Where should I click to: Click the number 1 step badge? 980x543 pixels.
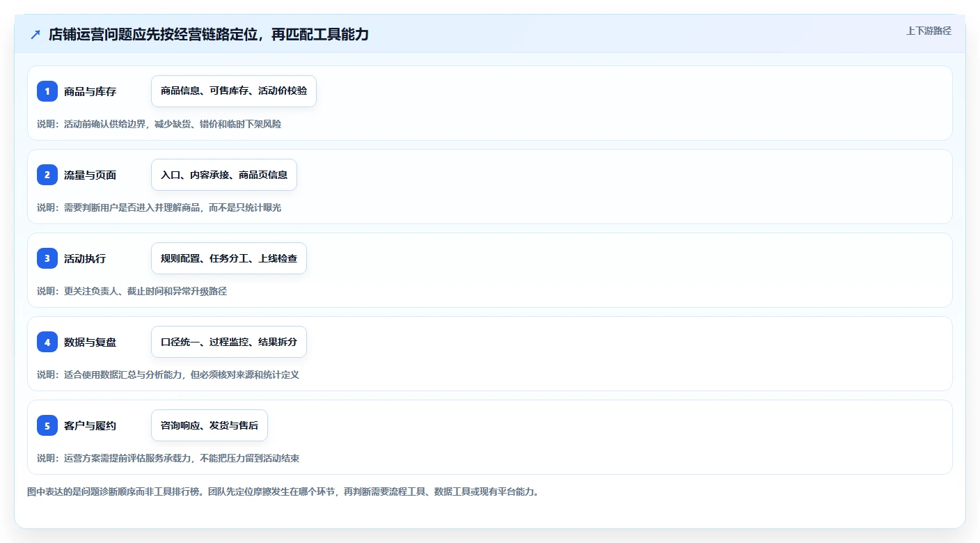coord(47,91)
